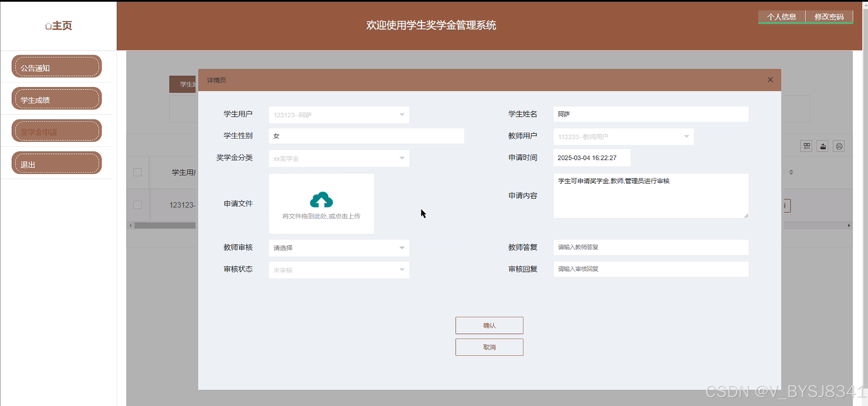
Task: Click the 审核回复 input field
Action: pos(651,269)
